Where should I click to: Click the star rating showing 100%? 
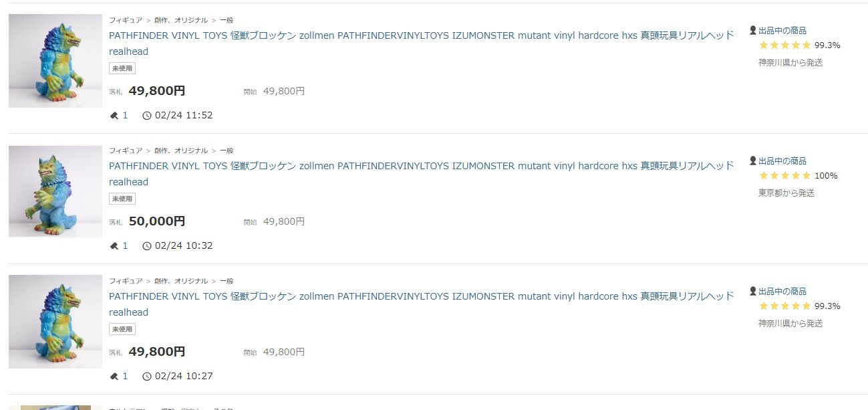(x=784, y=176)
